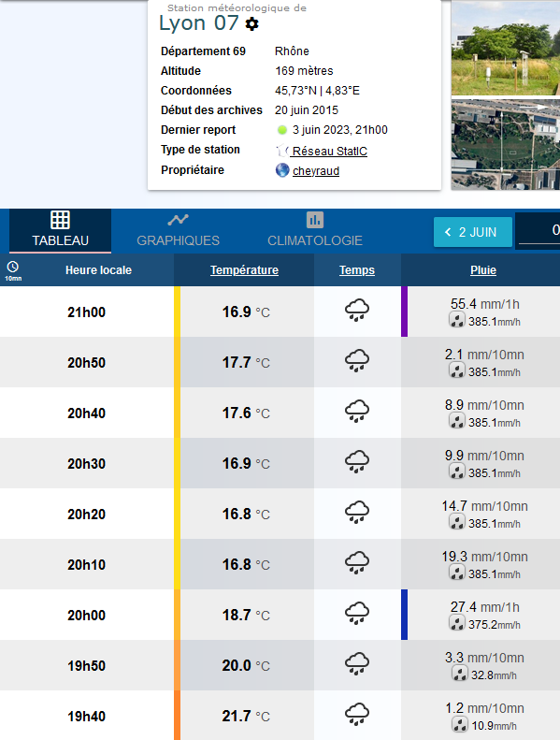The height and width of the screenshot is (740, 560).
Task: Switch to the TABLEAU tab
Action: coord(61,230)
